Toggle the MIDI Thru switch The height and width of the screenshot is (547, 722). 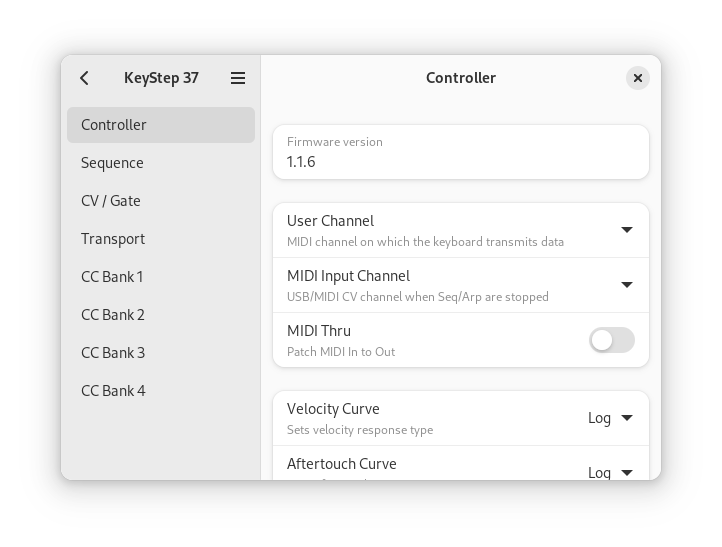611,340
